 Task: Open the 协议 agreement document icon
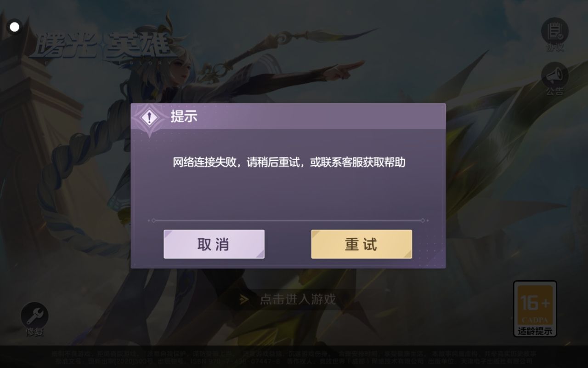coord(555,31)
